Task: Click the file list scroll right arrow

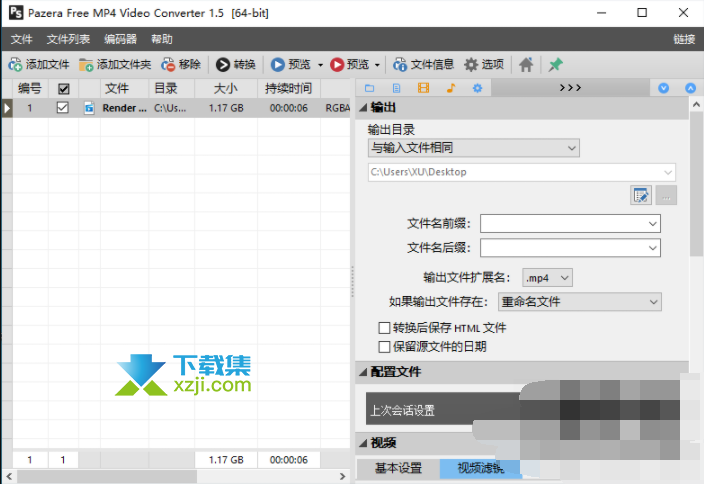Action: click(x=342, y=476)
